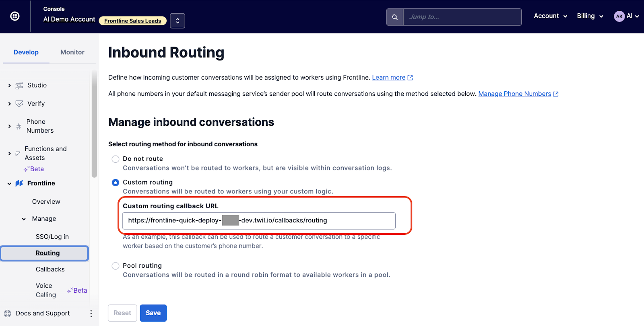The image size is (644, 326).
Task: Open the account switcher arrows button
Action: (x=178, y=21)
